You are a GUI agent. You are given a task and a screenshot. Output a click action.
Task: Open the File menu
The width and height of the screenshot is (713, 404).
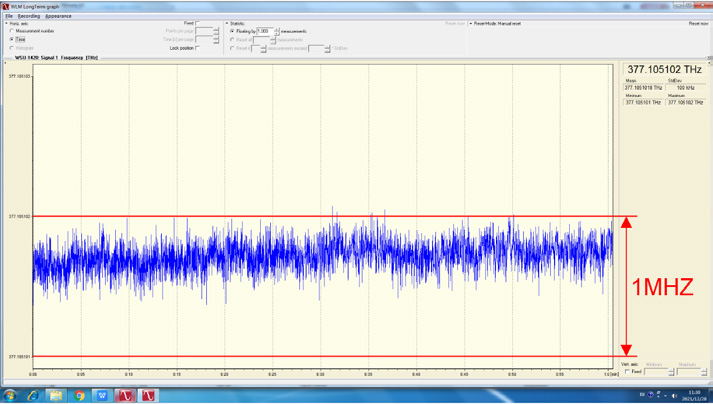[x=9, y=16]
